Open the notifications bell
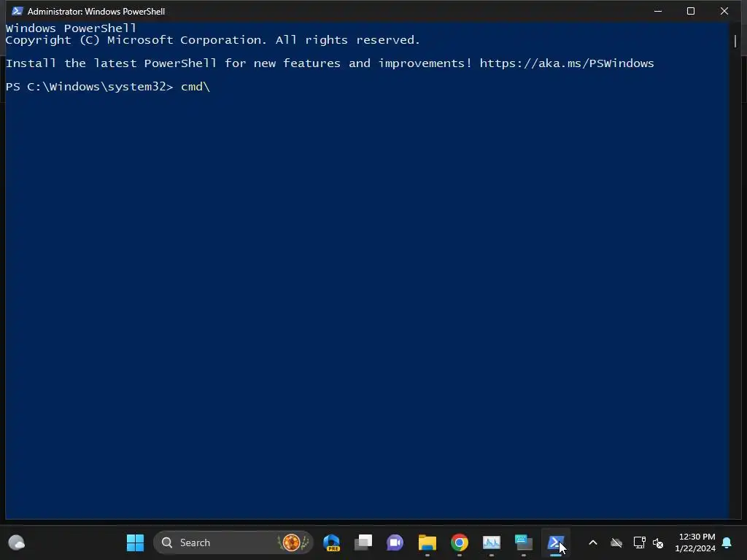 point(727,542)
